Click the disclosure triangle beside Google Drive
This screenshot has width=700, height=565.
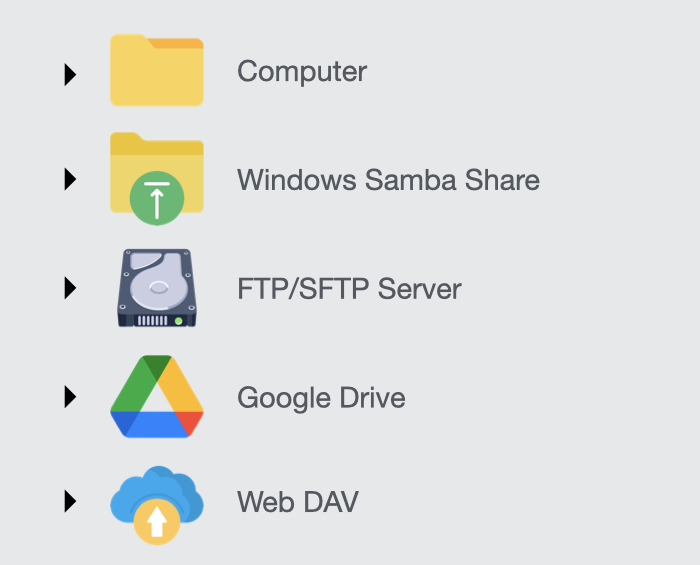pos(70,397)
